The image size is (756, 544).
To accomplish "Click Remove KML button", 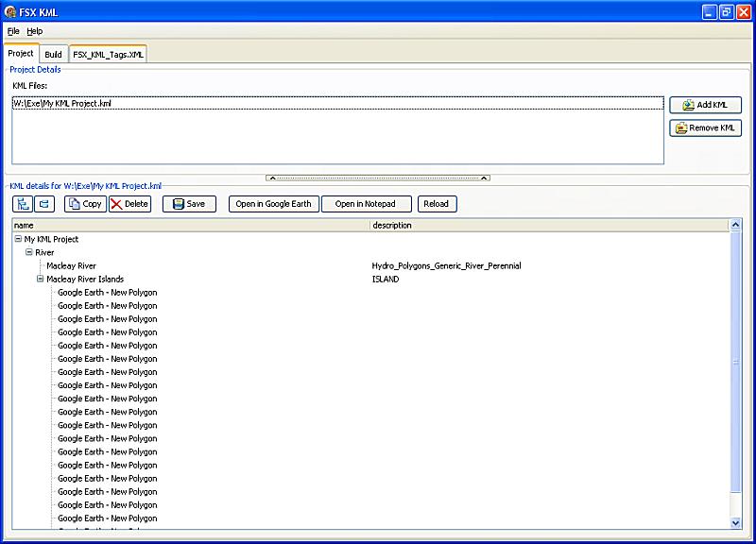I will coord(705,127).
